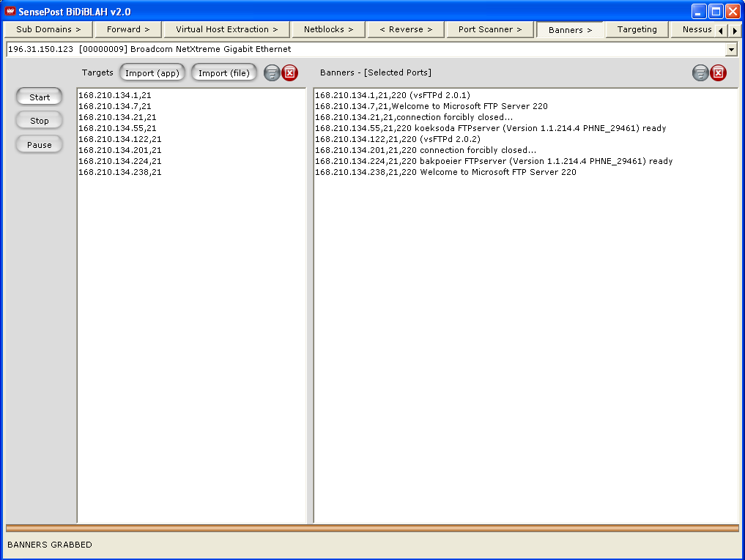Screen dimensions: 745x560
Task: Open the Netblocks tab
Action: tap(328, 29)
